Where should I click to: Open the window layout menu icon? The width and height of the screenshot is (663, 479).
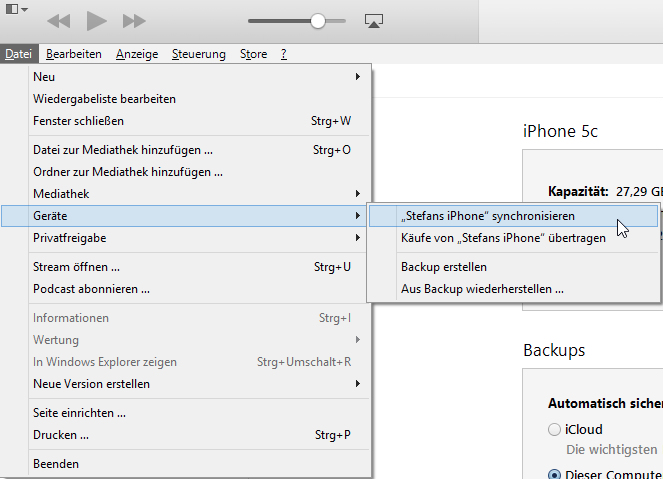16,9
